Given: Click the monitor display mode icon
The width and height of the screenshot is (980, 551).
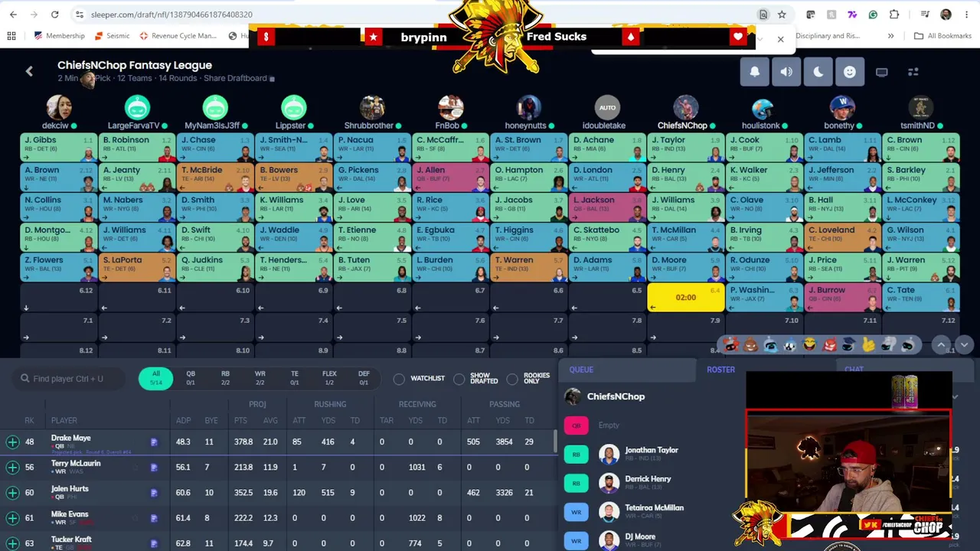Looking at the screenshot, I should click(882, 72).
